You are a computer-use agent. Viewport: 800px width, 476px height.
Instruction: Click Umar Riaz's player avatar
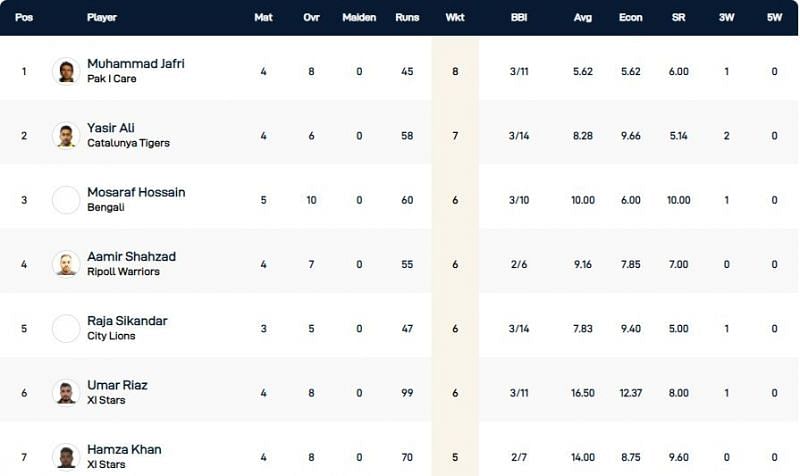66,392
